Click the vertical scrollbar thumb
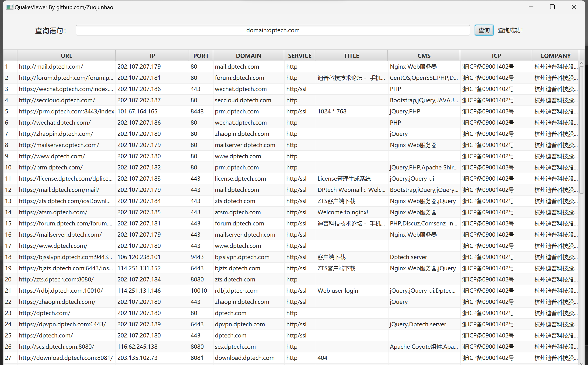Screen dimensions: 588x365 click(582, 130)
